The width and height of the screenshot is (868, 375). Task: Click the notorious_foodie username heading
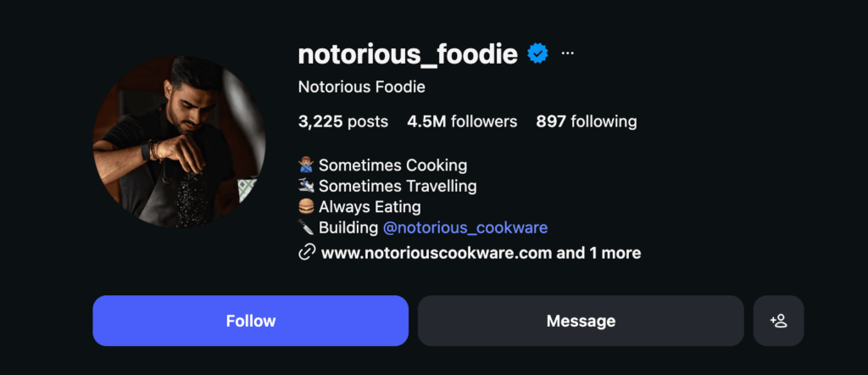(408, 54)
